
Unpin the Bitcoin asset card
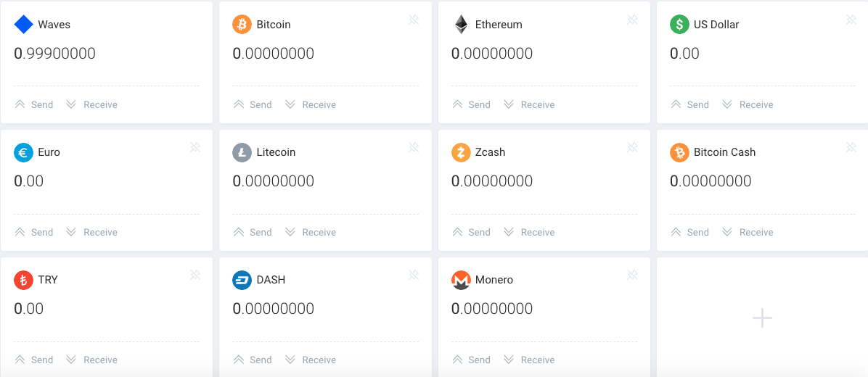[x=414, y=20]
